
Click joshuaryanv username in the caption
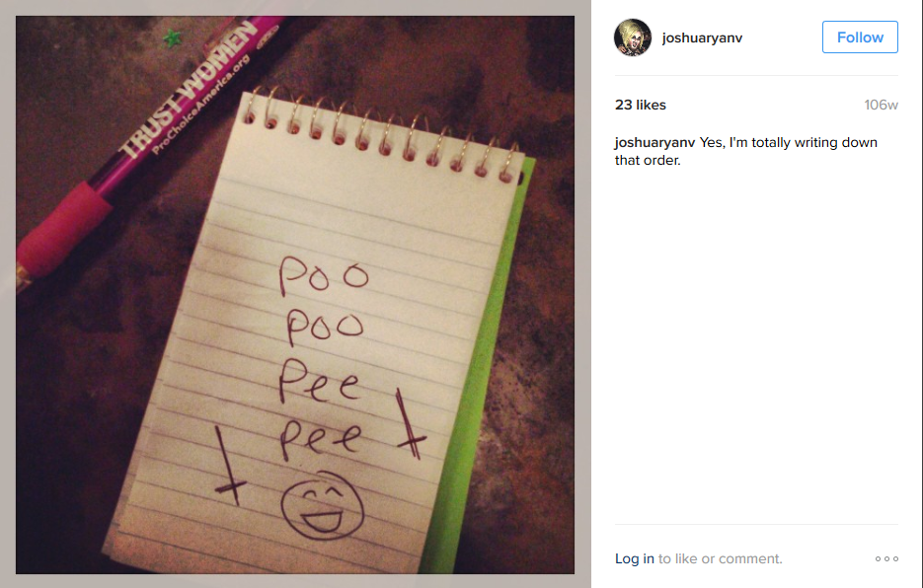654,142
